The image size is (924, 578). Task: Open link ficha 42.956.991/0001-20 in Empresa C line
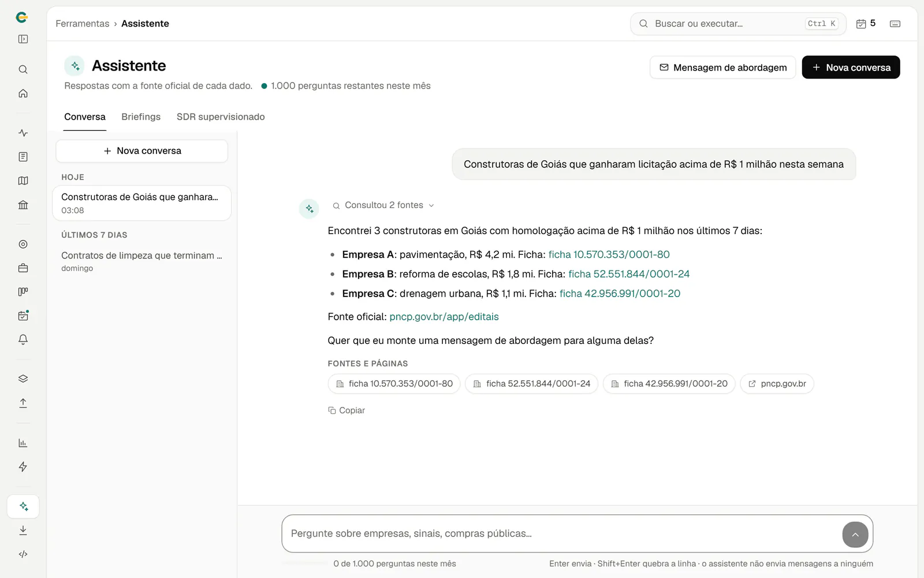620,294
